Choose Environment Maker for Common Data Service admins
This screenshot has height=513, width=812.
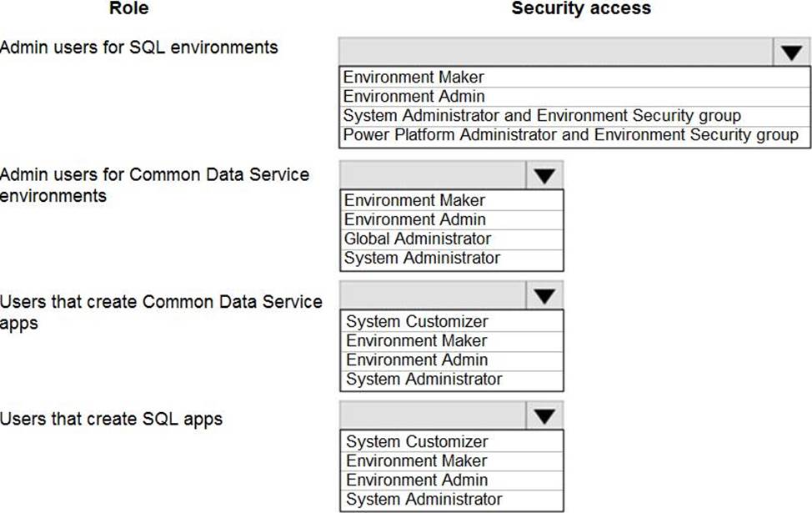414,200
